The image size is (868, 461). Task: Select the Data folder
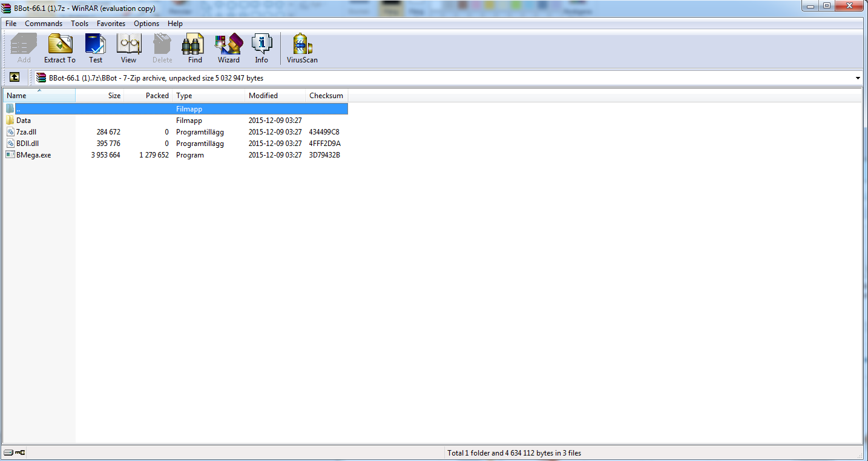point(24,121)
